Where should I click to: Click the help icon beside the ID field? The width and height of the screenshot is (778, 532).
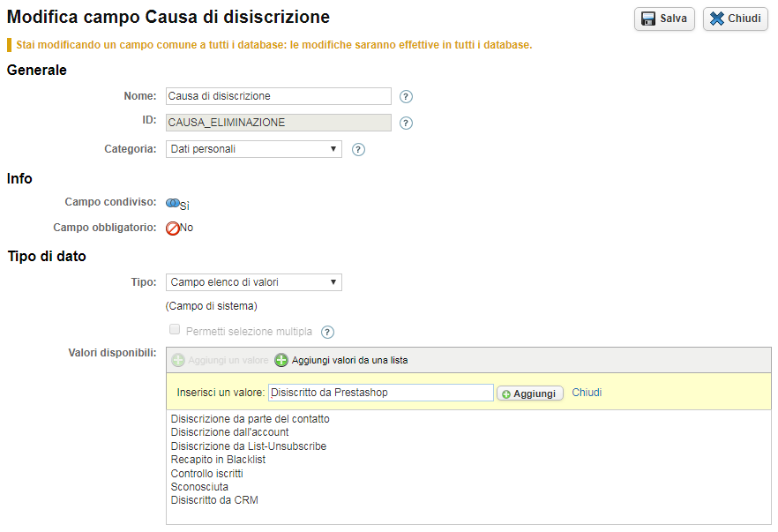pyautogui.click(x=406, y=124)
